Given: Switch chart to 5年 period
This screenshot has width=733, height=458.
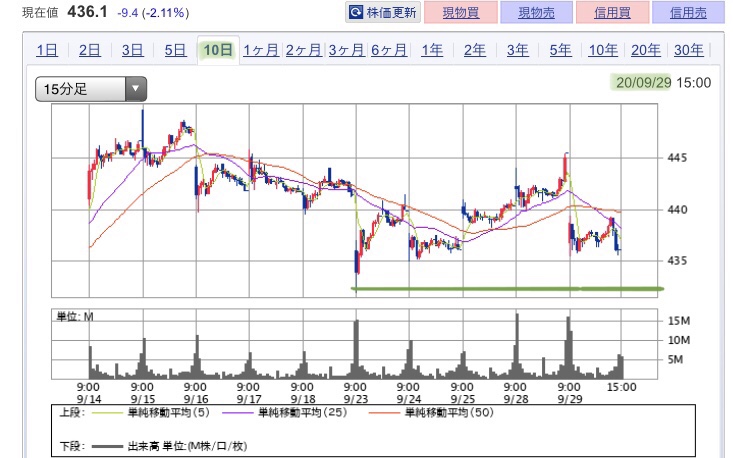Looking at the screenshot, I should (560, 50).
